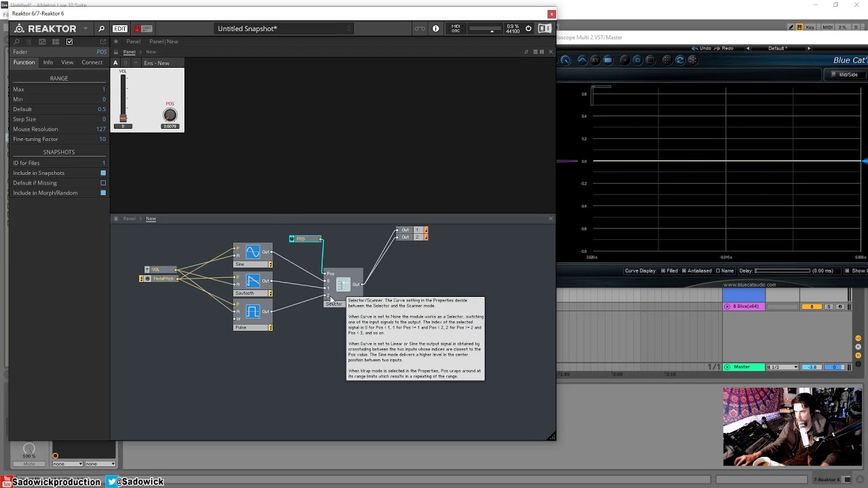Open the Panel|New tab
The height and width of the screenshot is (488, 868).
click(163, 41)
